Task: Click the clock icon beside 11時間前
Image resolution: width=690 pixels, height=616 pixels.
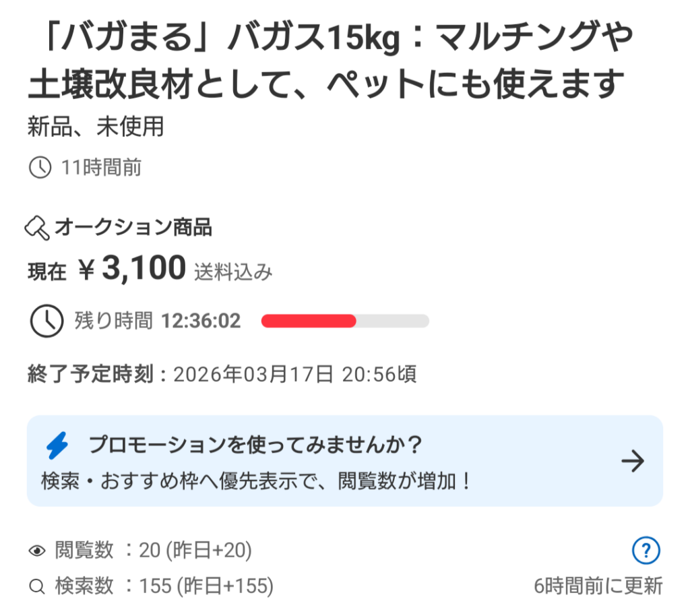Action: tap(40, 167)
